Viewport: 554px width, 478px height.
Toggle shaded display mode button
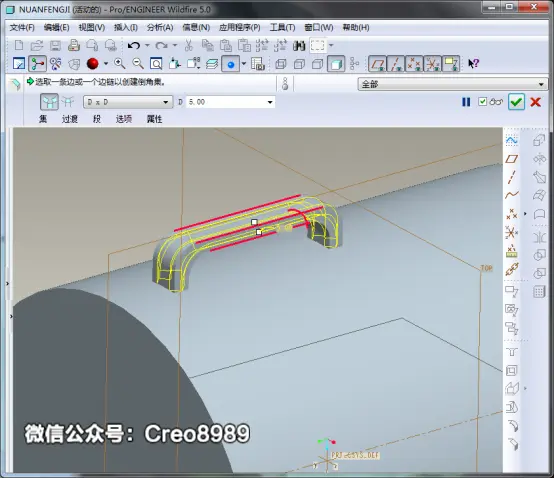tap(336, 64)
